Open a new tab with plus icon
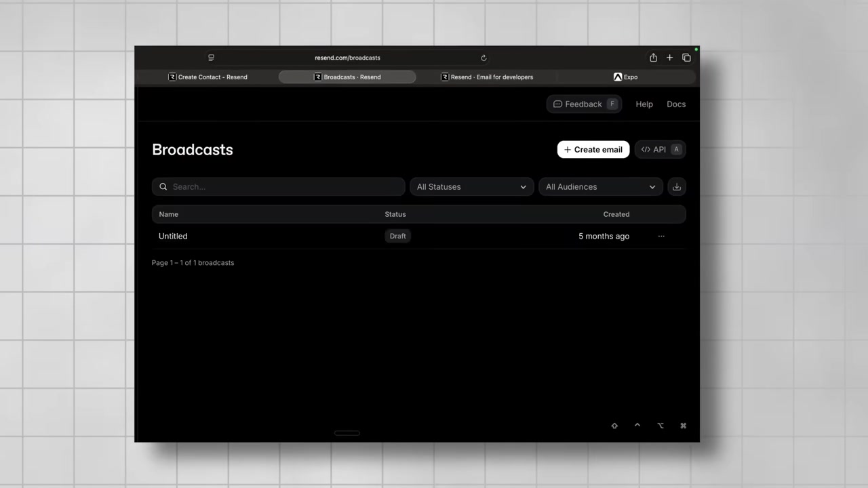The height and width of the screenshot is (488, 868). coord(669,58)
